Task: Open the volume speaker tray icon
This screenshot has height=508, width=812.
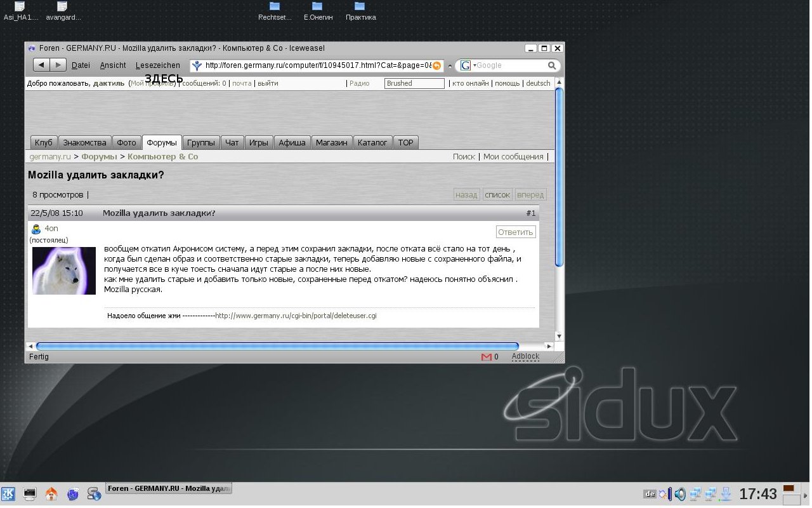Action: [680, 493]
